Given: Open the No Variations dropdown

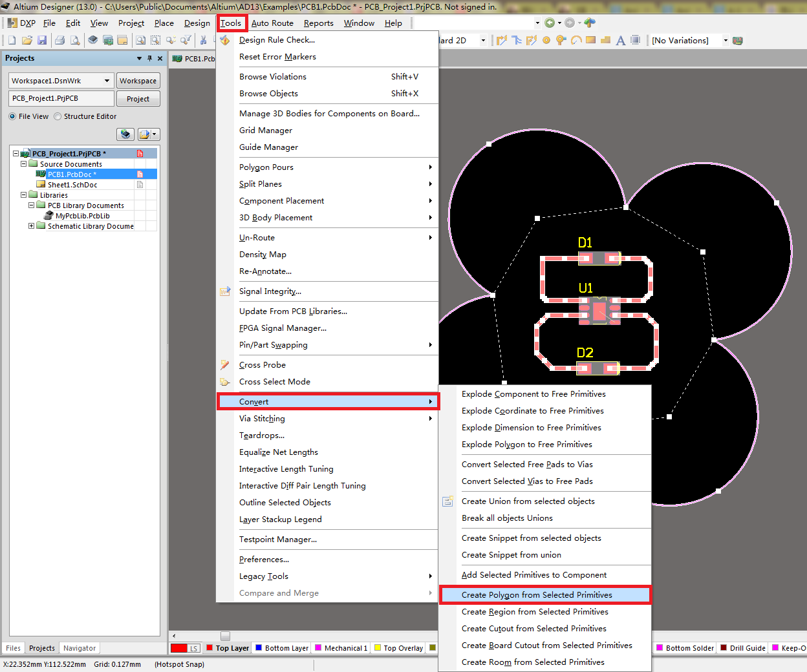Looking at the screenshot, I should (726, 40).
